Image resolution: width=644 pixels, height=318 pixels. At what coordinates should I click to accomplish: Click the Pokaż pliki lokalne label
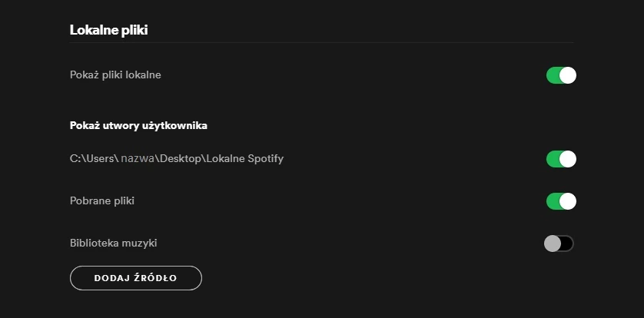115,75
